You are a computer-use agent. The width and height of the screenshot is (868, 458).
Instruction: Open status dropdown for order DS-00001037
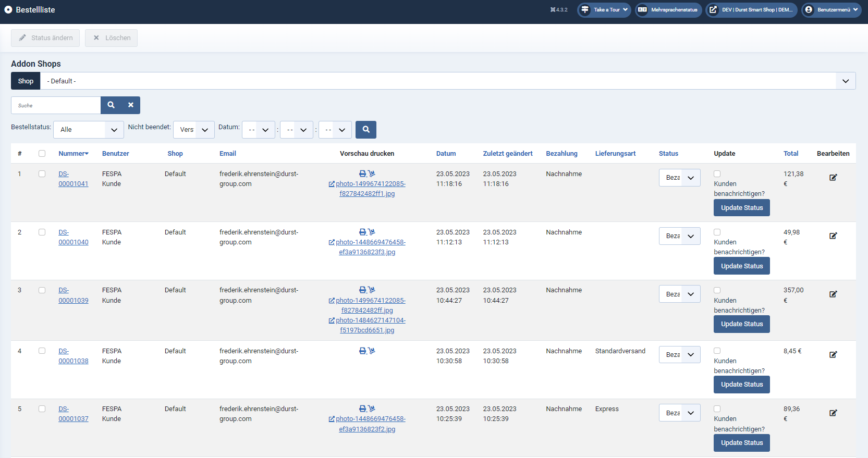(x=680, y=413)
